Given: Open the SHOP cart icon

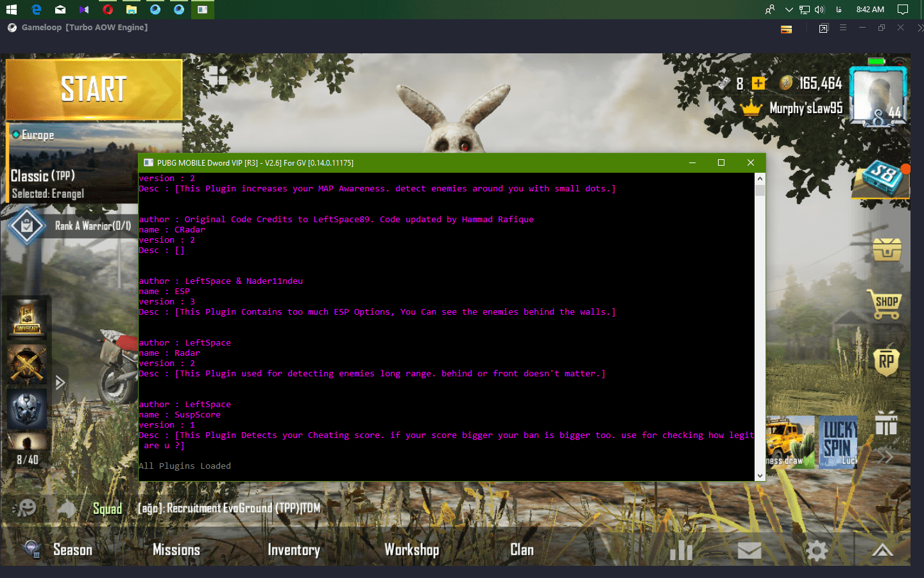Looking at the screenshot, I should click(887, 304).
